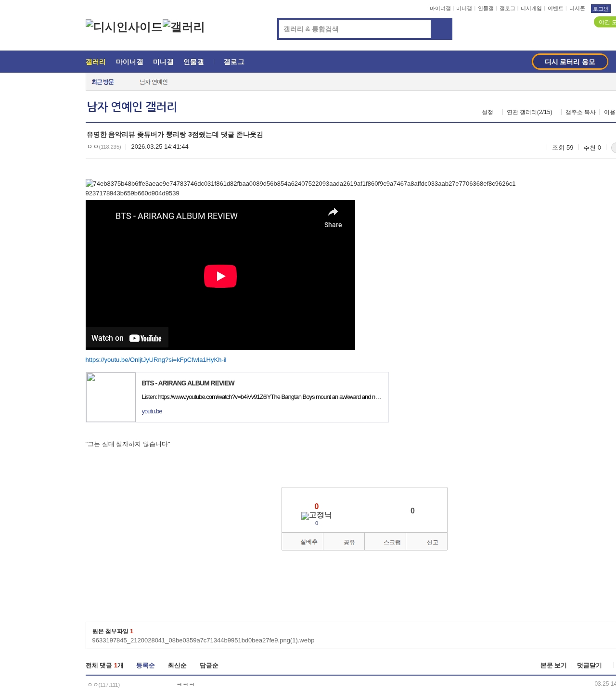Click the Share arrow icon on video
Screen dimensions: 616x691
(x=333, y=212)
